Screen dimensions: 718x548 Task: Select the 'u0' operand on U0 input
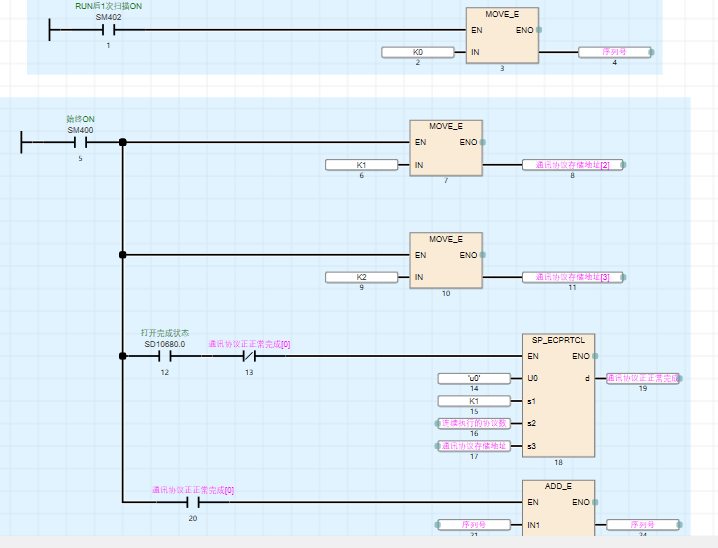point(474,379)
